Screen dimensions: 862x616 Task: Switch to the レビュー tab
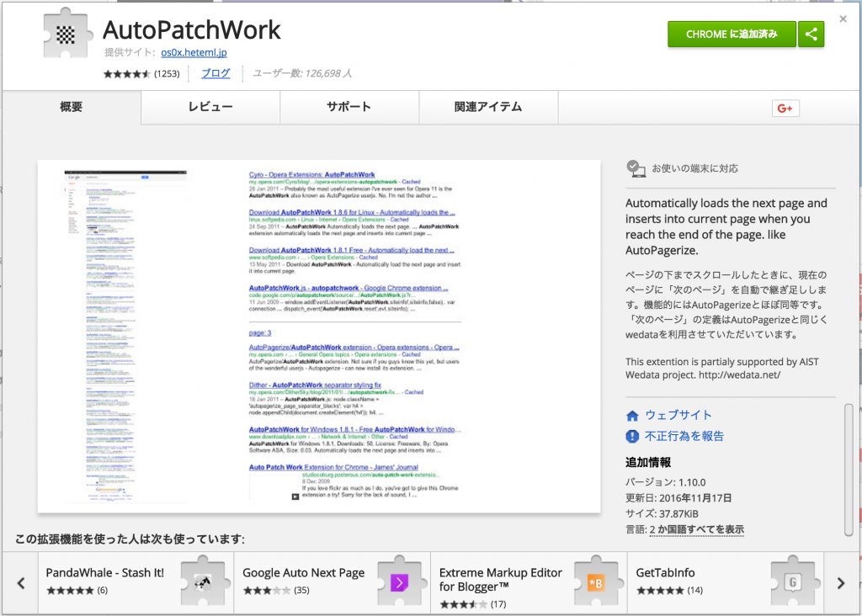(210, 107)
